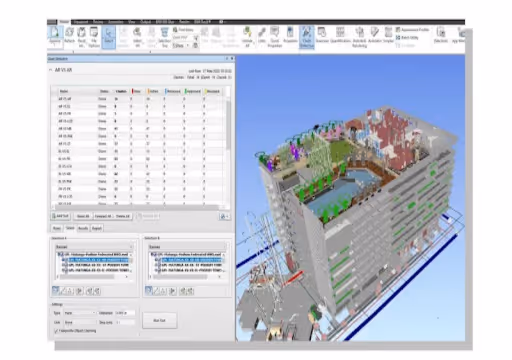This screenshot has height=360, width=512.
Task: Click the Reset All ribbon icon
Action: tap(81, 37)
